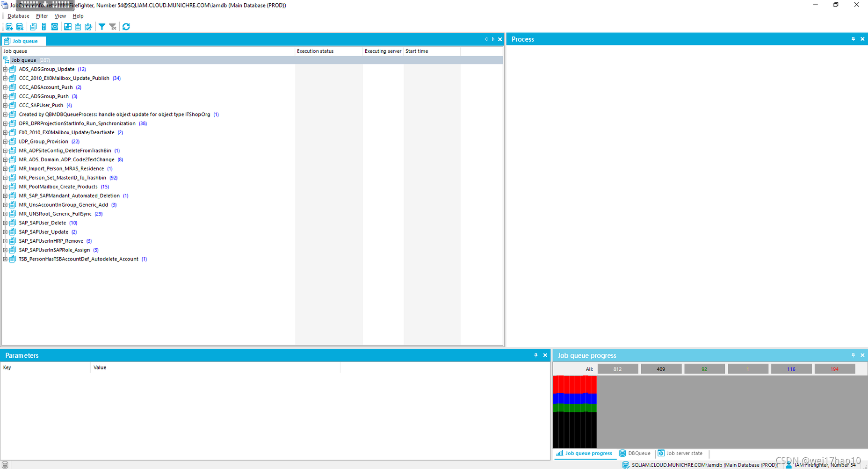Expand the MR_Person_Set_MasterID_To_Trashbin node
868x469 pixels.
point(5,178)
